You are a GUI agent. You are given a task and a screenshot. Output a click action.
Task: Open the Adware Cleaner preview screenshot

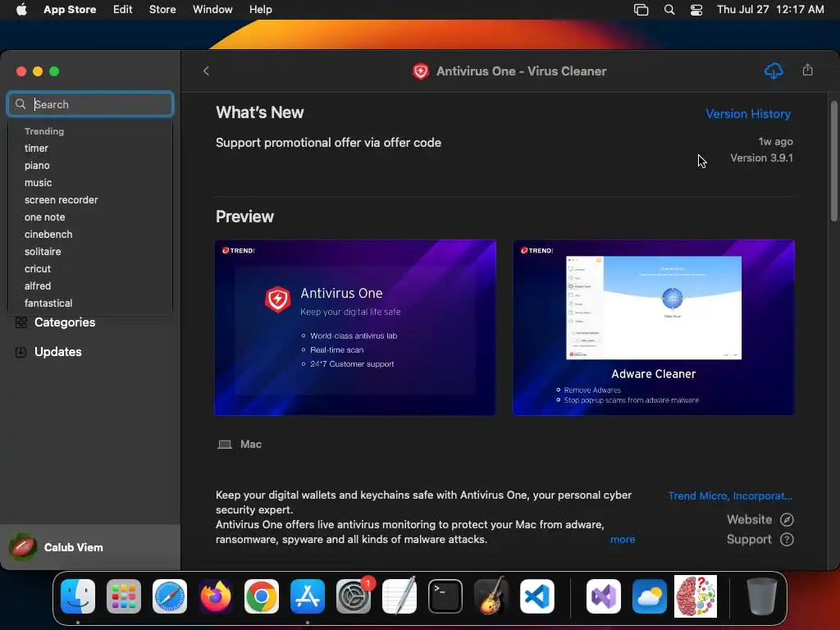tap(654, 327)
